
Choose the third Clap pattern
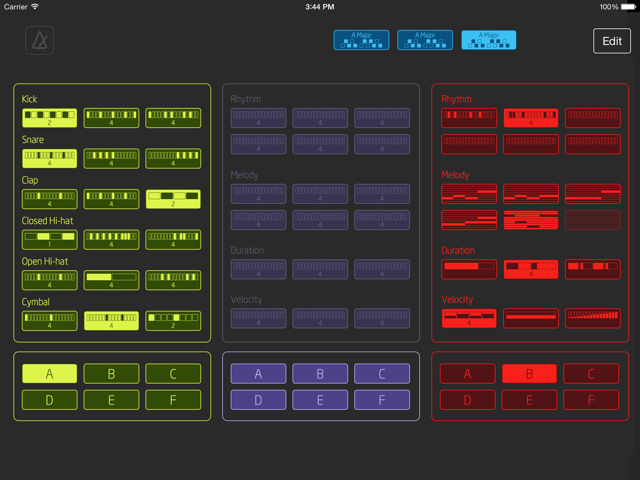[x=173, y=199]
